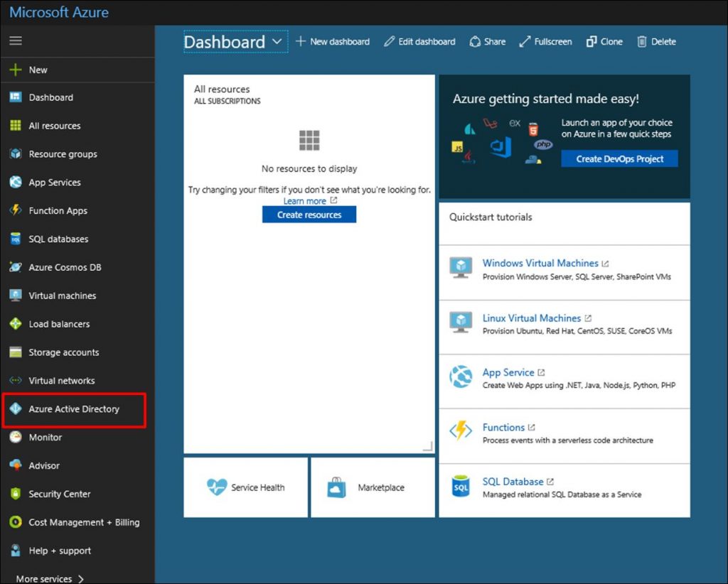
Task: Click the Resource groups cube icon
Action: click(16, 153)
